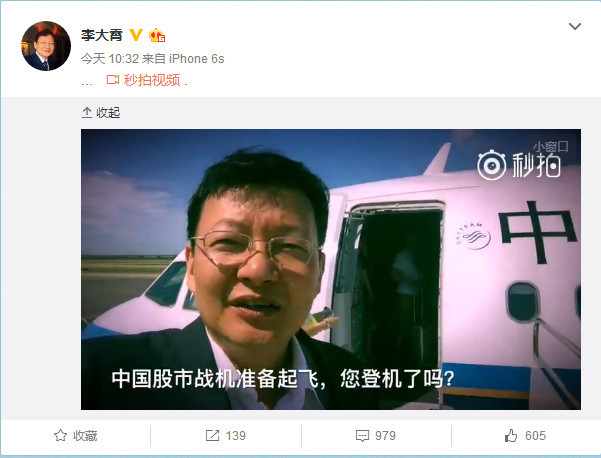Toggle 收藏 for this post
This screenshot has width=601, height=458.
[76, 436]
